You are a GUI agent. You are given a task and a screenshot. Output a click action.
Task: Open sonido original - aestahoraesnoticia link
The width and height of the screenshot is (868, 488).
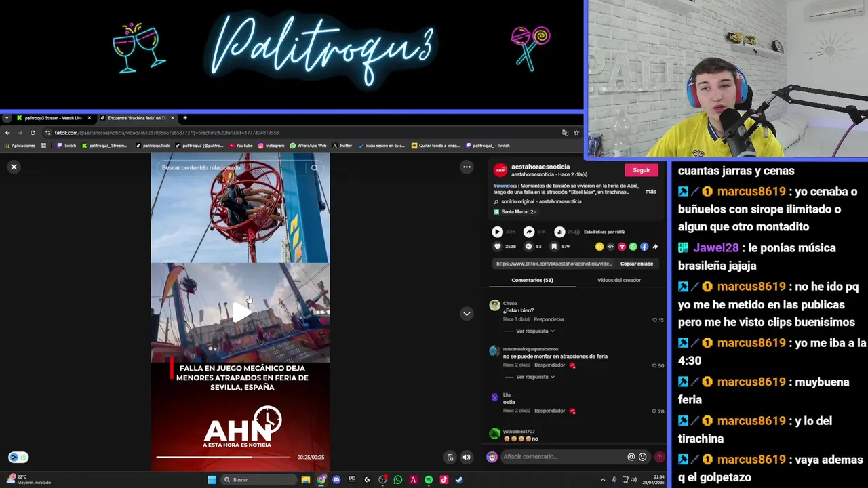(541, 201)
